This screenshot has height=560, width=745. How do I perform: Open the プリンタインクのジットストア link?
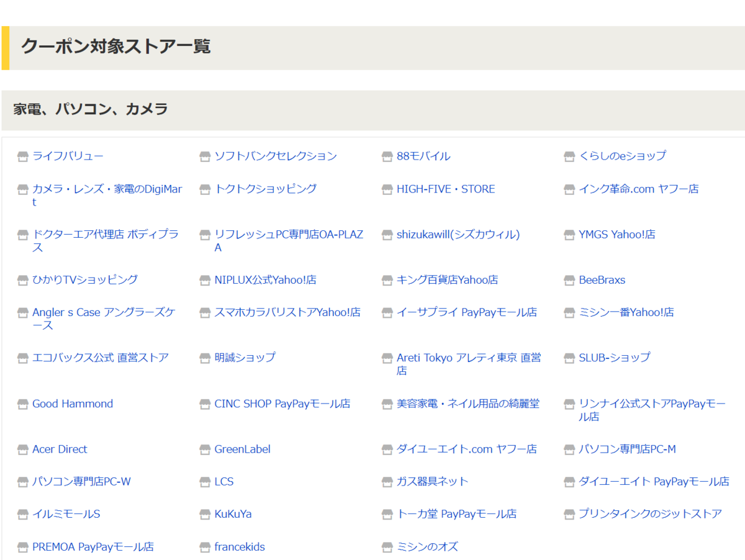tap(651, 514)
